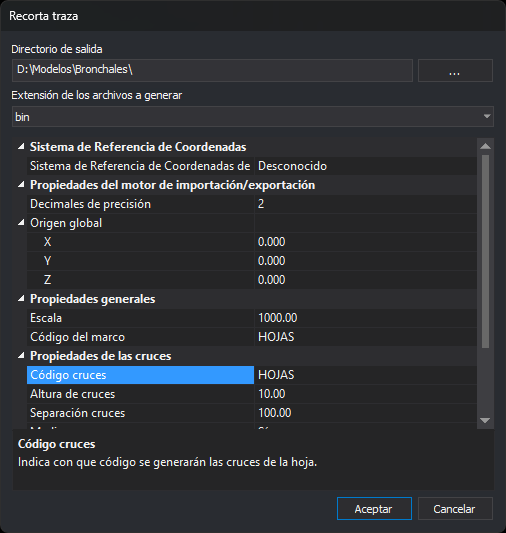
Task: Click the Cancelar button
Action: (x=455, y=509)
